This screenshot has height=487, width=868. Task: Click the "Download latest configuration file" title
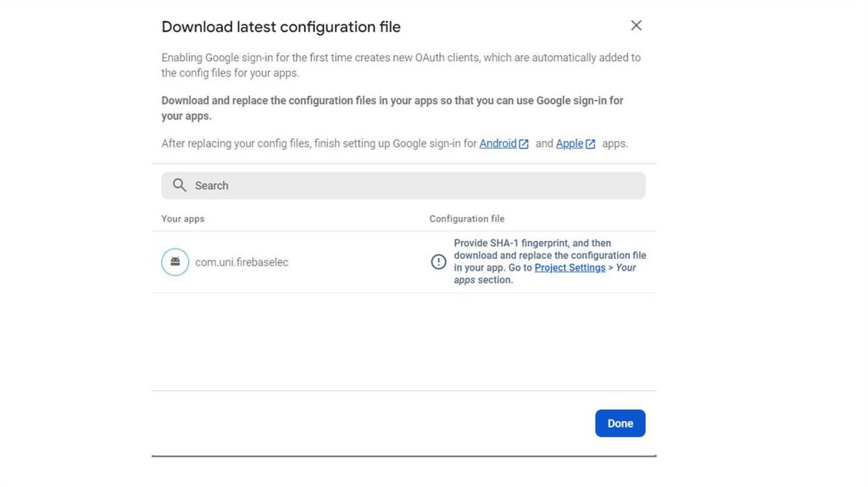pyautogui.click(x=281, y=27)
